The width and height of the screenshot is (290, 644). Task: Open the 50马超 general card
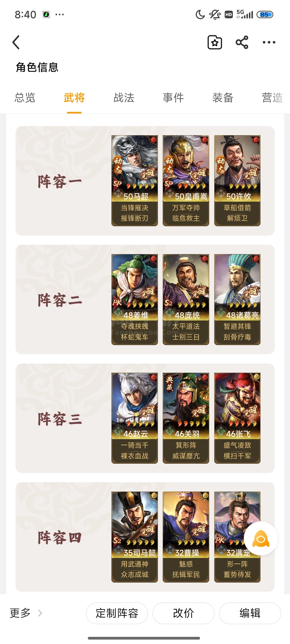click(x=135, y=181)
